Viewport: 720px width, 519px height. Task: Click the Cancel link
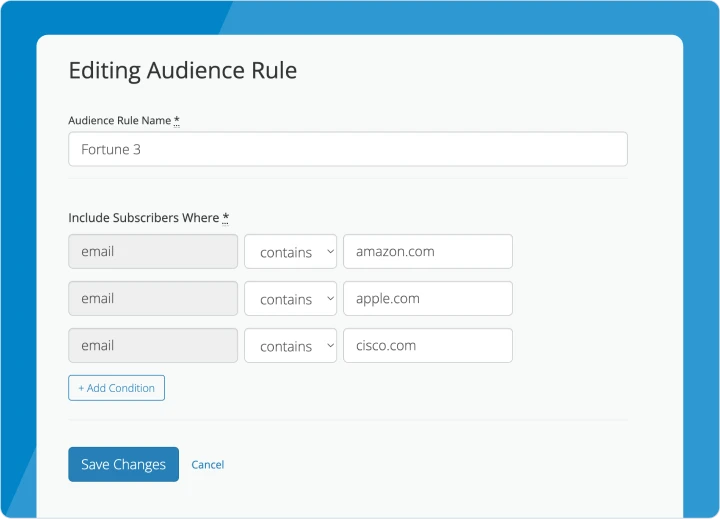(x=208, y=465)
